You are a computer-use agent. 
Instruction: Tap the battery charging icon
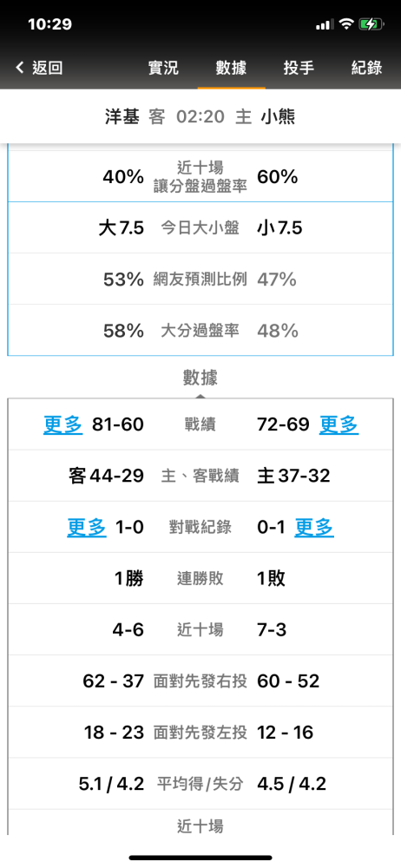(x=371, y=24)
